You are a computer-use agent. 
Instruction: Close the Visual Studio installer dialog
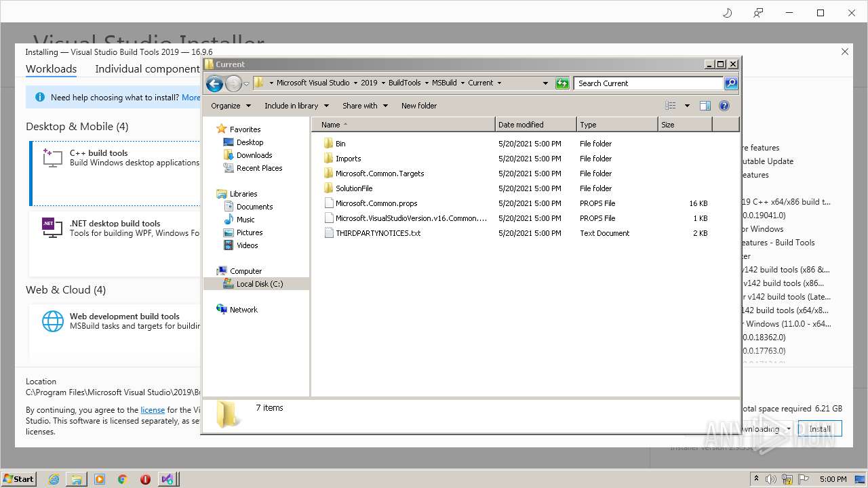(x=845, y=52)
